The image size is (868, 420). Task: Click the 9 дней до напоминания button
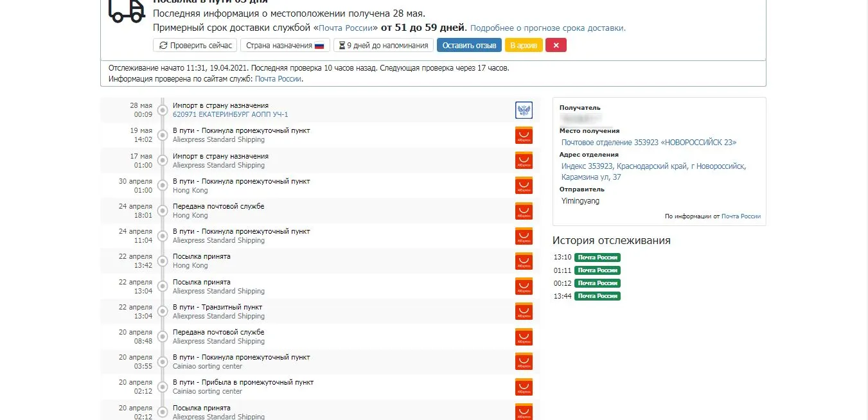tap(384, 45)
